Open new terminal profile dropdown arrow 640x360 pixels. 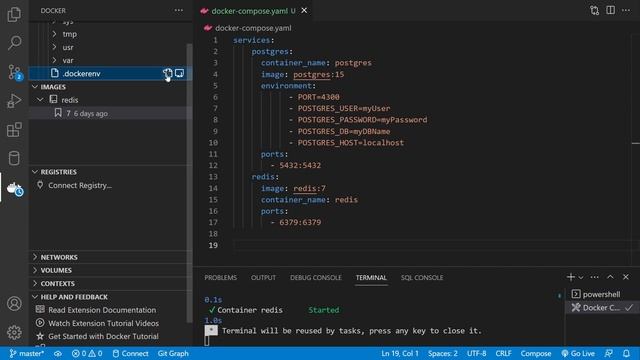[x=581, y=278]
